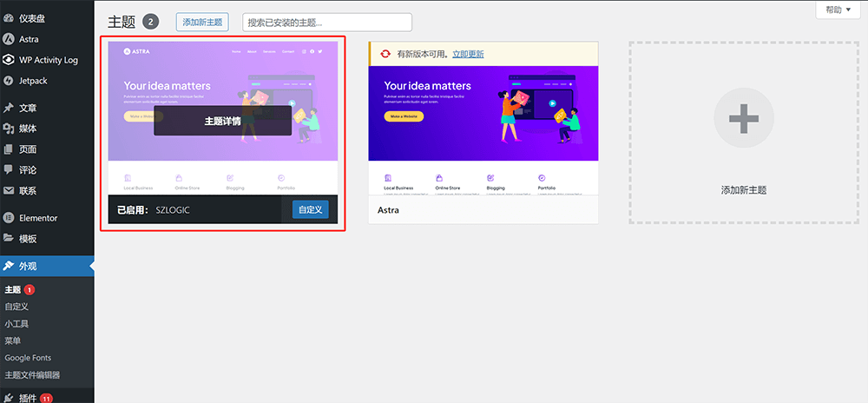868x403 pixels.
Task: Click the red update arrows icon
Action: point(385,54)
